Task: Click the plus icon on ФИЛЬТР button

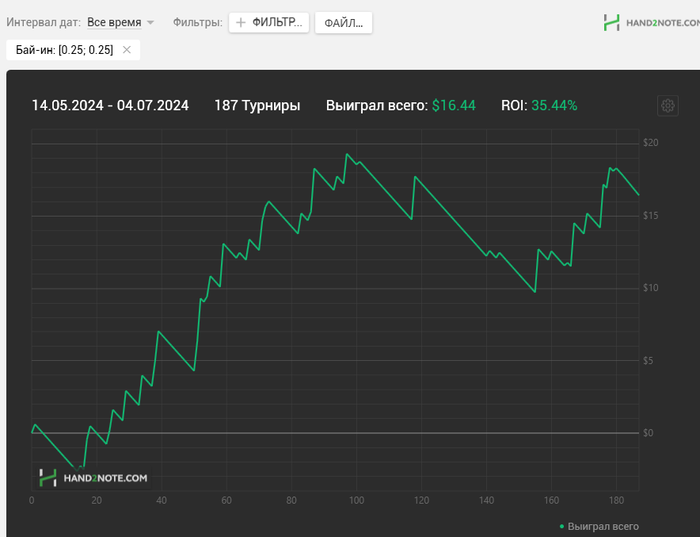Action: [241, 22]
